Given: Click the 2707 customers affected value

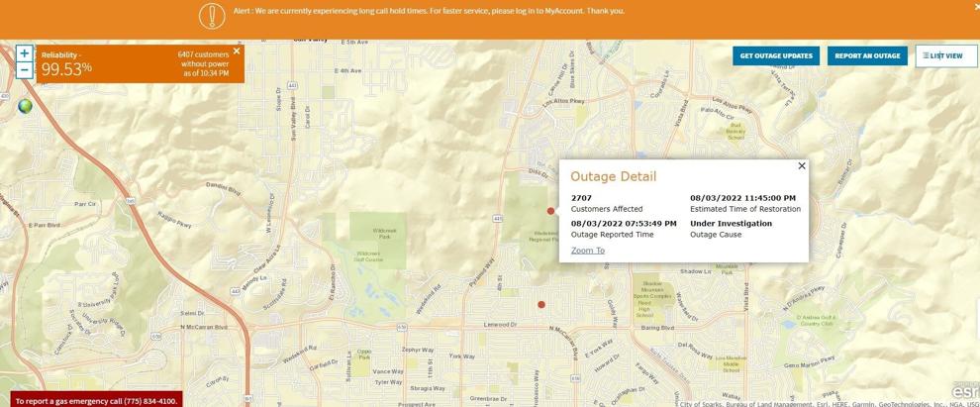Looking at the screenshot, I should [x=581, y=198].
